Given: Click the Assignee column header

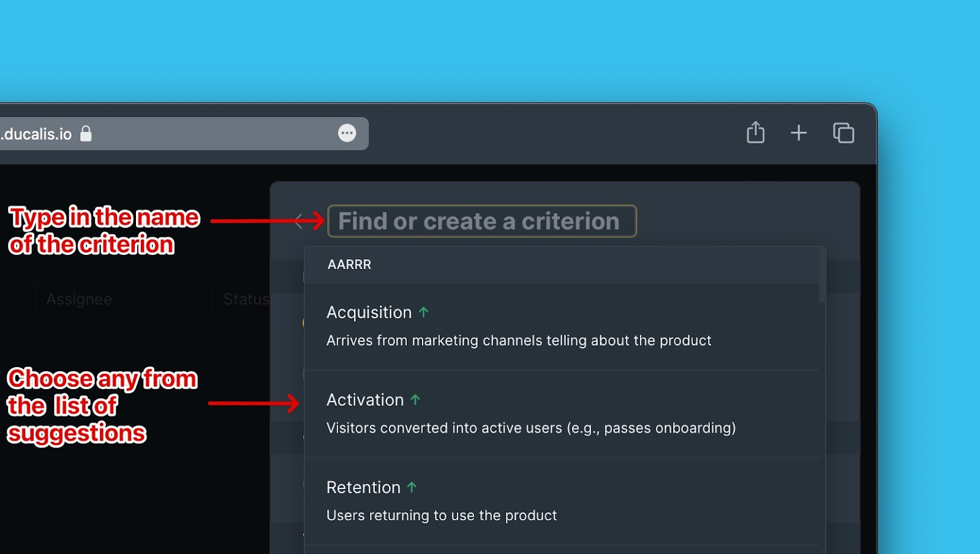Looking at the screenshot, I should 79,299.
